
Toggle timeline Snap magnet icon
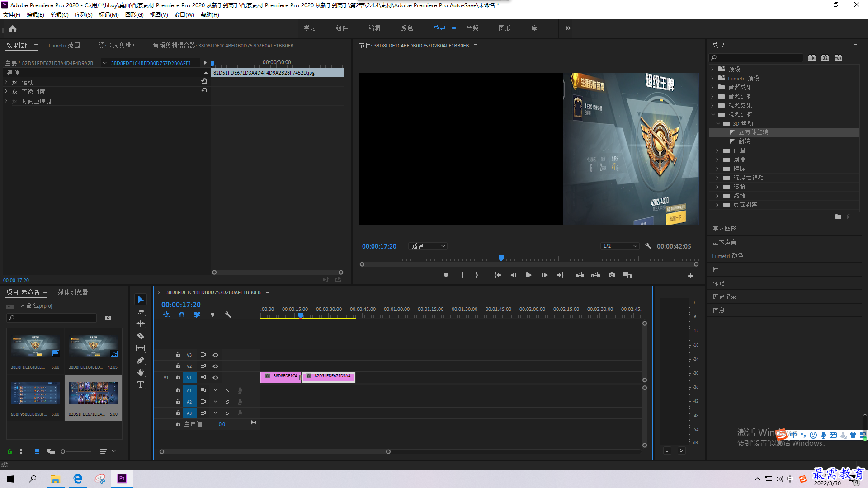pyautogui.click(x=182, y=314)
